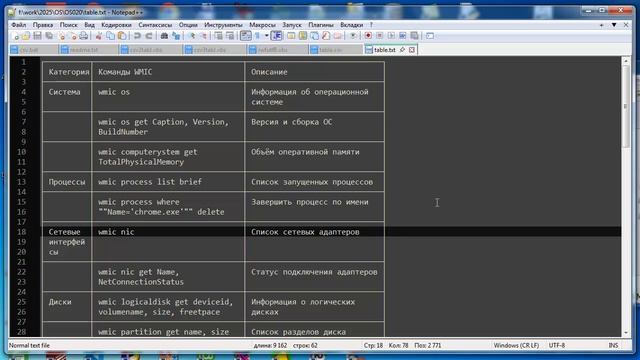640x360 pixels.
Task: Click text "Объём оперативной памяти"
Action: 305,152
